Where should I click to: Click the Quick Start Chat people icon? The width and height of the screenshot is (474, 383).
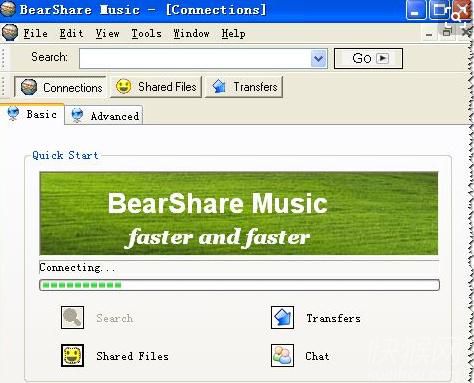point(282,356)
